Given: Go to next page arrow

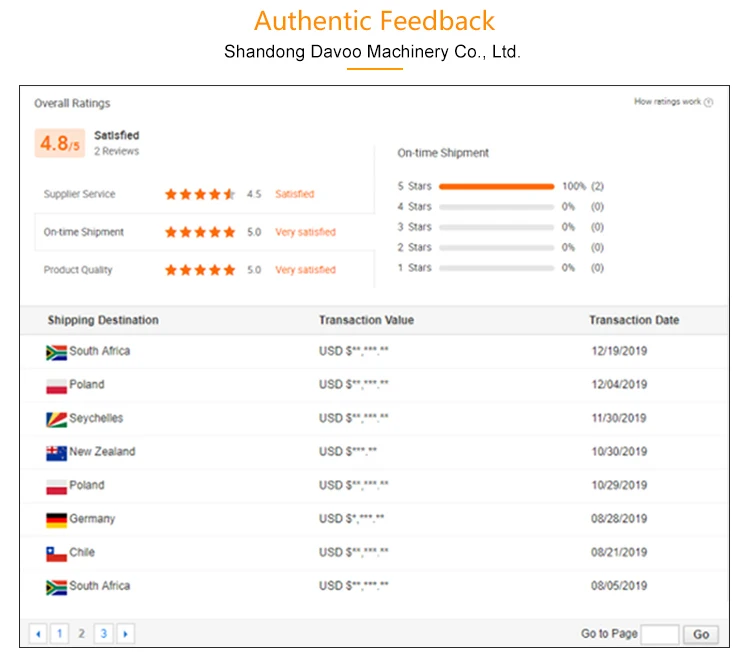Looking at the screenshot, I should [x=125, y=634].
